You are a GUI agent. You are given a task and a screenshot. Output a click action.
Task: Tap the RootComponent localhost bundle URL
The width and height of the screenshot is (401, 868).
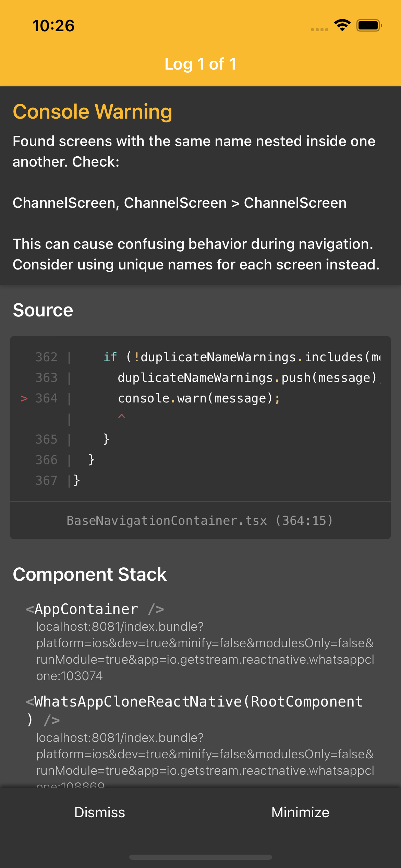[x=205, y=754]
